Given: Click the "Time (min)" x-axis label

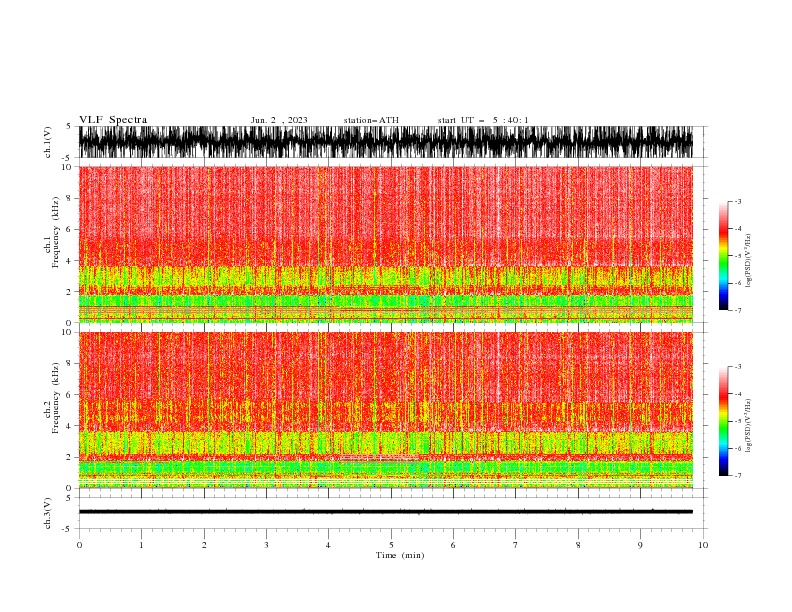Looking at the screenshot, I should tap(400, 555).
